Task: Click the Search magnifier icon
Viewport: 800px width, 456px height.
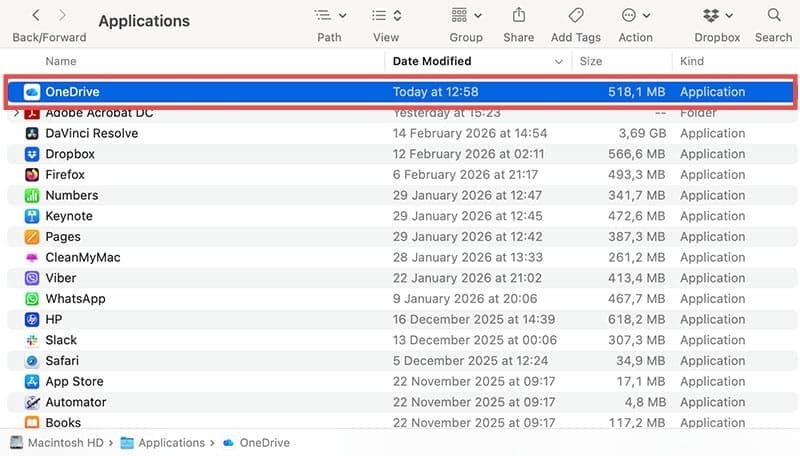Action: pos(773,15)
